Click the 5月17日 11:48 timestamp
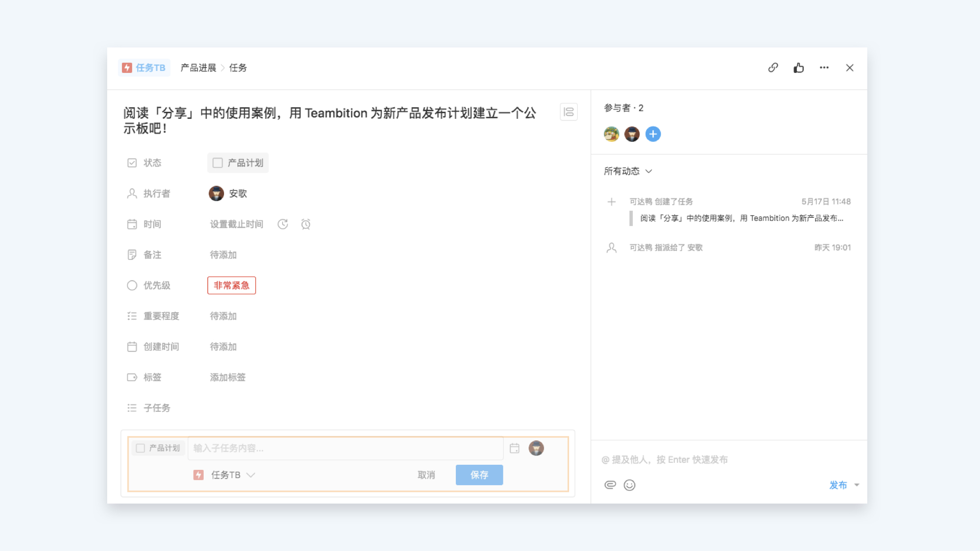 tap(826, 202)
